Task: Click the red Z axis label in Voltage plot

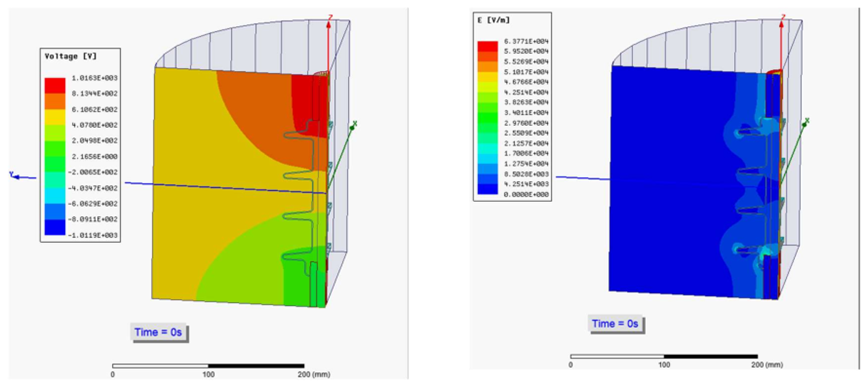Action: pyautogui.click(x=329, y=18)
